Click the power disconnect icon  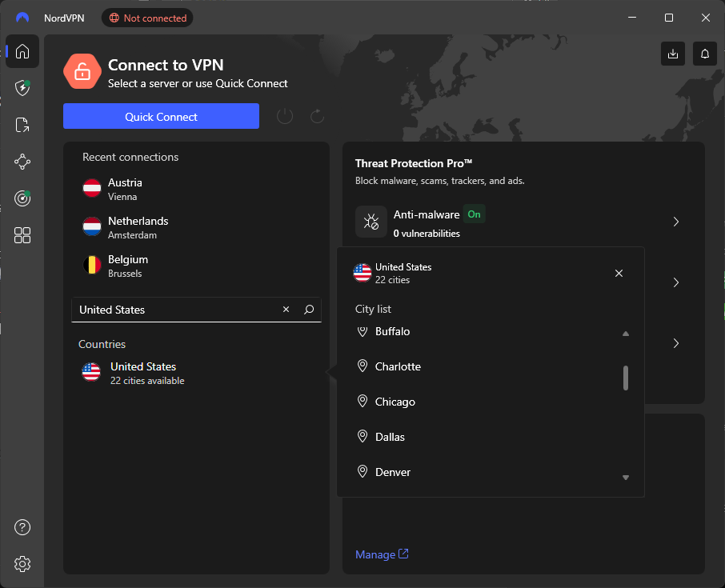(285, 117)
